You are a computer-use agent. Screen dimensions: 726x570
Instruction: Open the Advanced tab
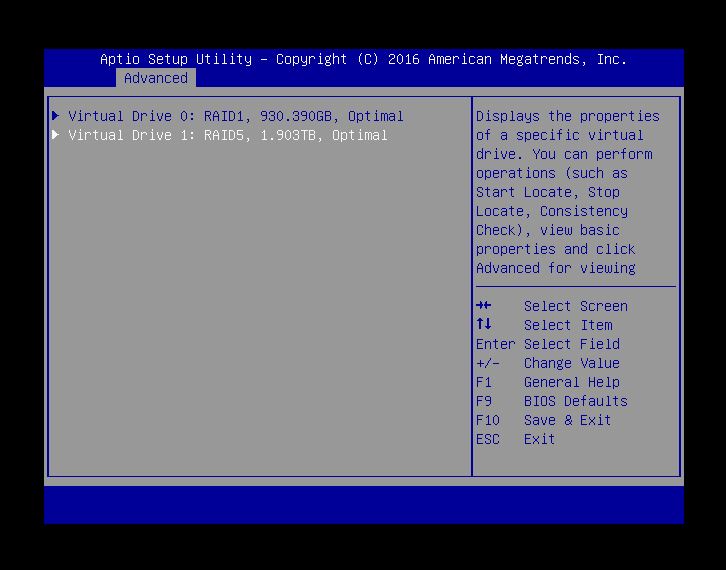156,78
